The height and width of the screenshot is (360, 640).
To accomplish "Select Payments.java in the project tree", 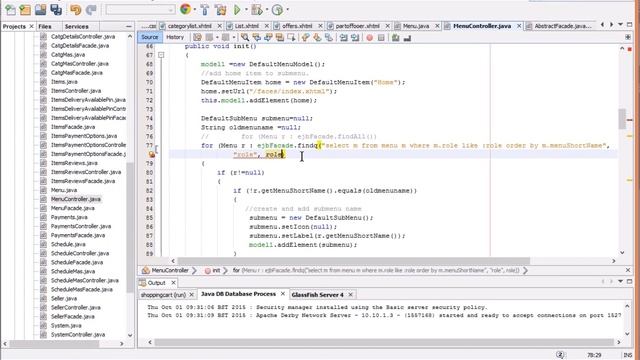I will [69, 217].
